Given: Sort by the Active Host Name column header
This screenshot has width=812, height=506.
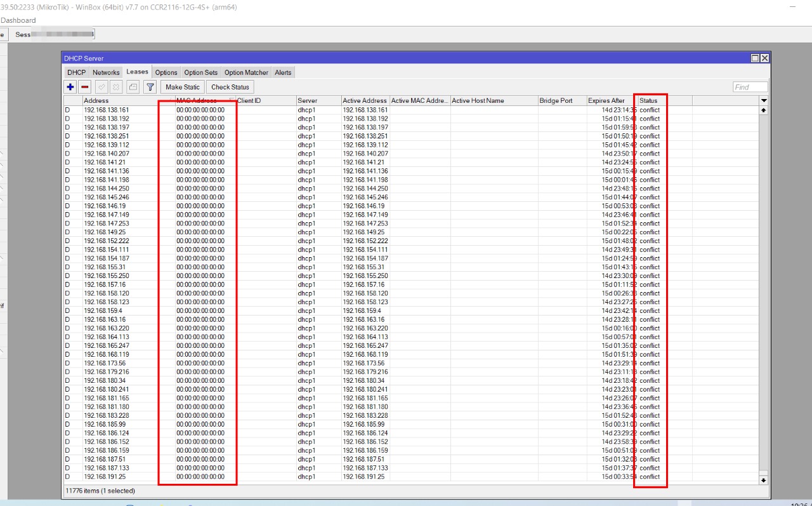Looking at the screenshot, I should coord(494,100).
